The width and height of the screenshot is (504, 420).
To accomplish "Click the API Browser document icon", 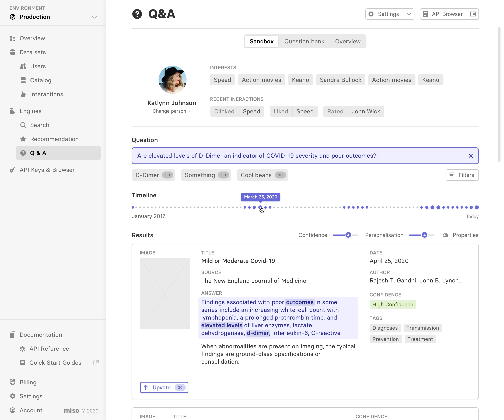I will coord(426,14).
